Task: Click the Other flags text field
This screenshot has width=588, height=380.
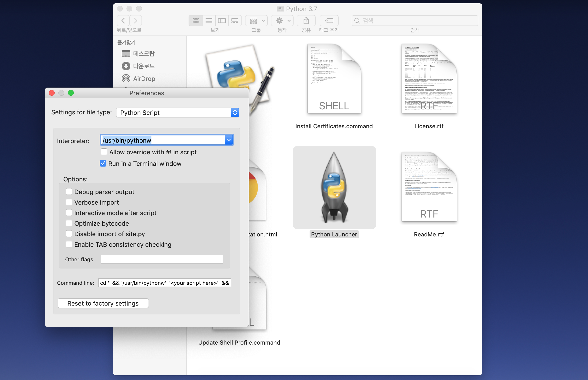Action: (x=162, y=259)
